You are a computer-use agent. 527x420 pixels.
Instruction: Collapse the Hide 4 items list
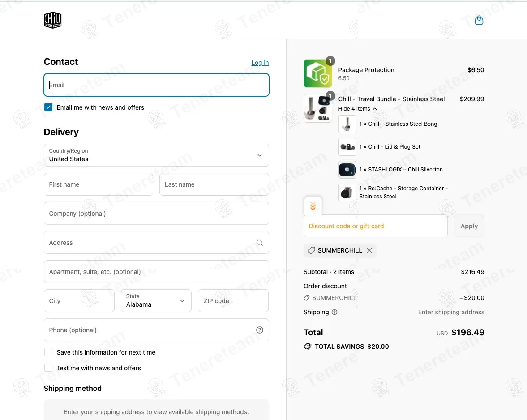(357, 108)
